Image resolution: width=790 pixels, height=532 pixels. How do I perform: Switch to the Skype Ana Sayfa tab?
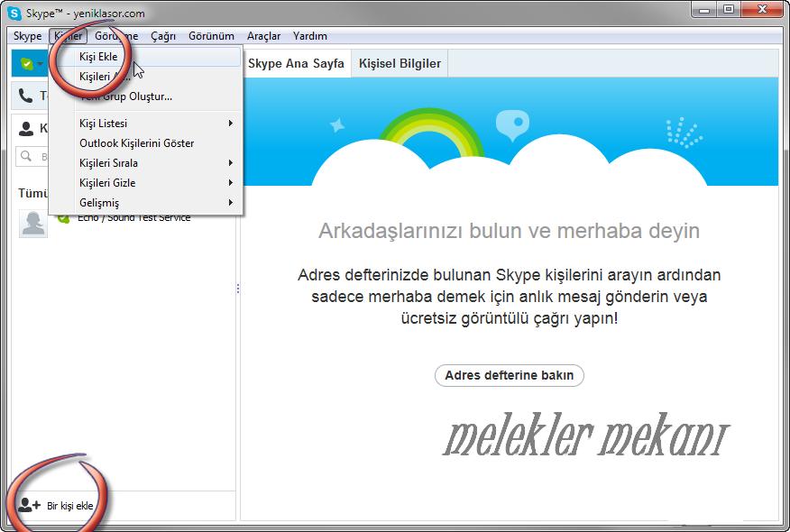[x=297, y=63]
